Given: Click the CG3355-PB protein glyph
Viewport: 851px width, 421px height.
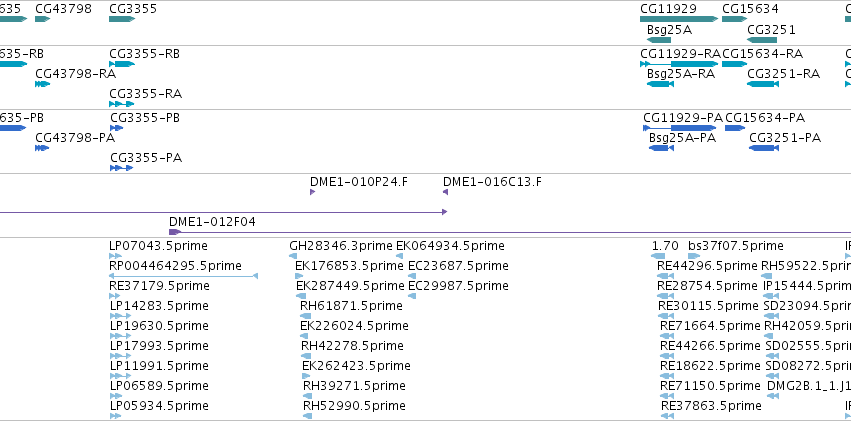Looking at the screenshot, I should click(x=116, y=128).
